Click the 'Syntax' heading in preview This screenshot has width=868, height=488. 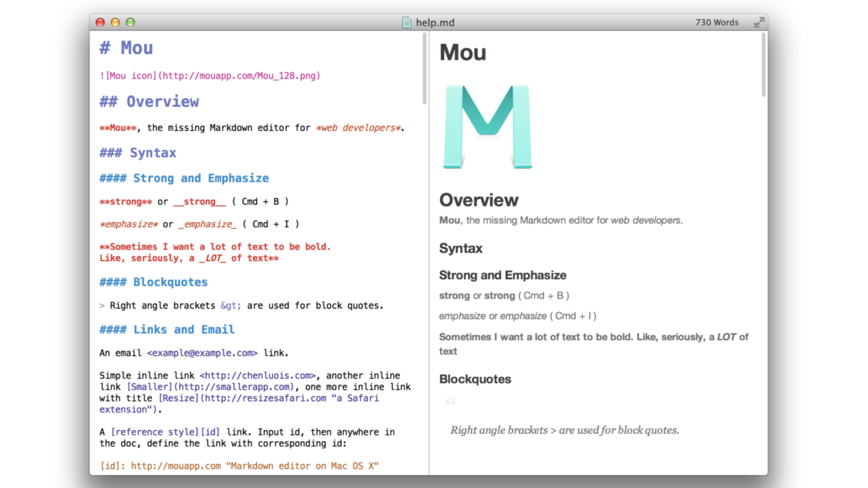[x=461, y=249]
